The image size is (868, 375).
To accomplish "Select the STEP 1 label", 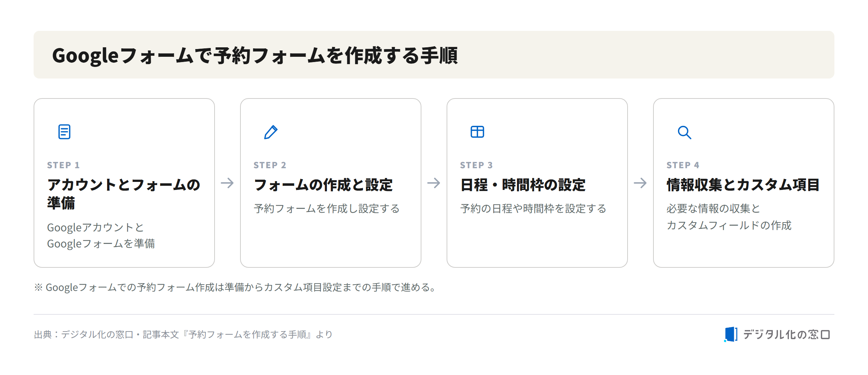I will point(63,165).
